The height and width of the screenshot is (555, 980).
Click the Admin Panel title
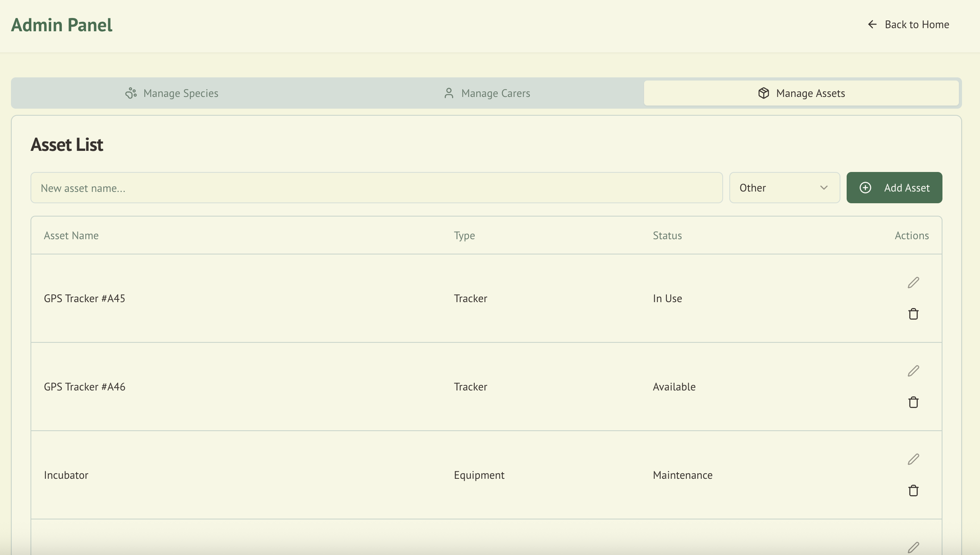click(x=62, y=25)
